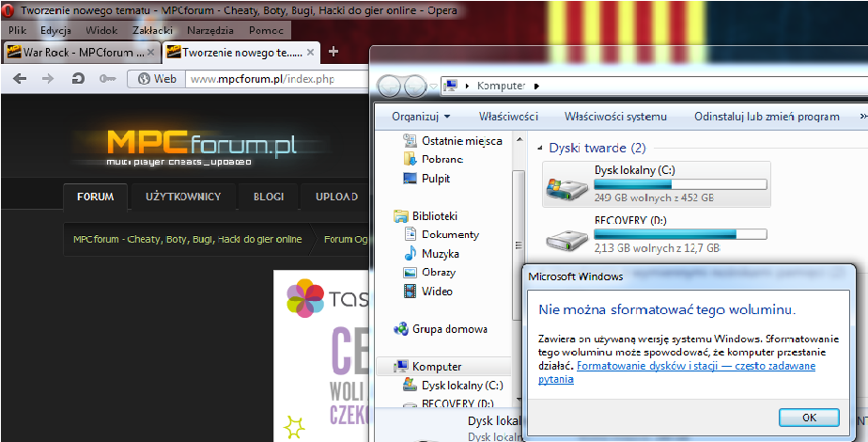Select Pobrane folder in navigation pane

[433, 159]
